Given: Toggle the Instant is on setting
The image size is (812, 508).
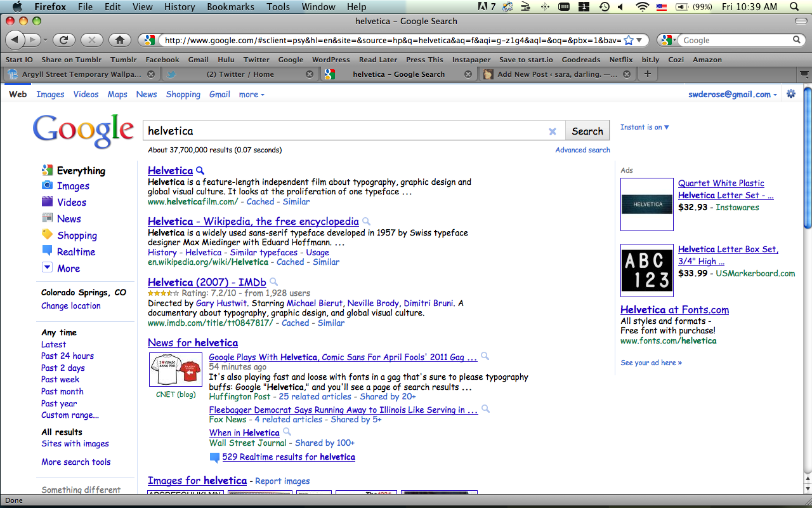Looking at the screenshot, I should click(x=645, y=127).
